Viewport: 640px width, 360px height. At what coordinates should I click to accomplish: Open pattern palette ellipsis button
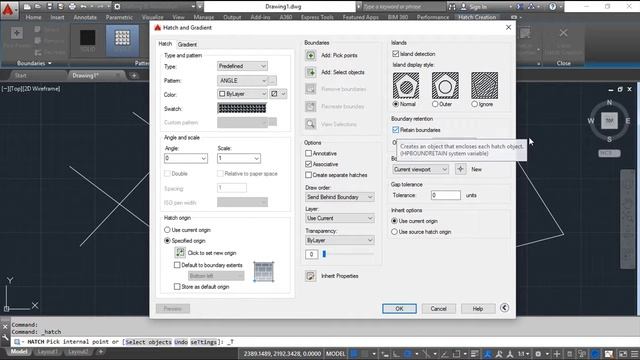pyautogui.click(x=273, y=80)
